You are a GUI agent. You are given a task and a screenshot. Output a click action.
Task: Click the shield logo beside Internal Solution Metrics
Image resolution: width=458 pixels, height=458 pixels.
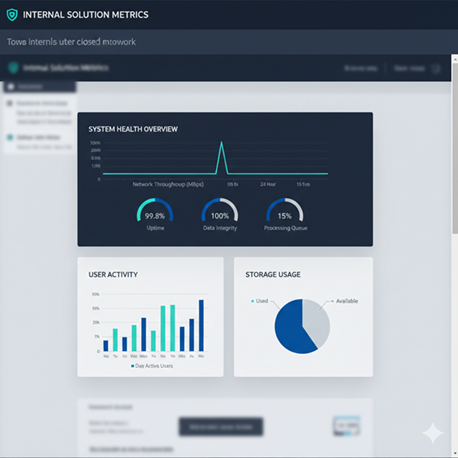(x=12, y=15)
